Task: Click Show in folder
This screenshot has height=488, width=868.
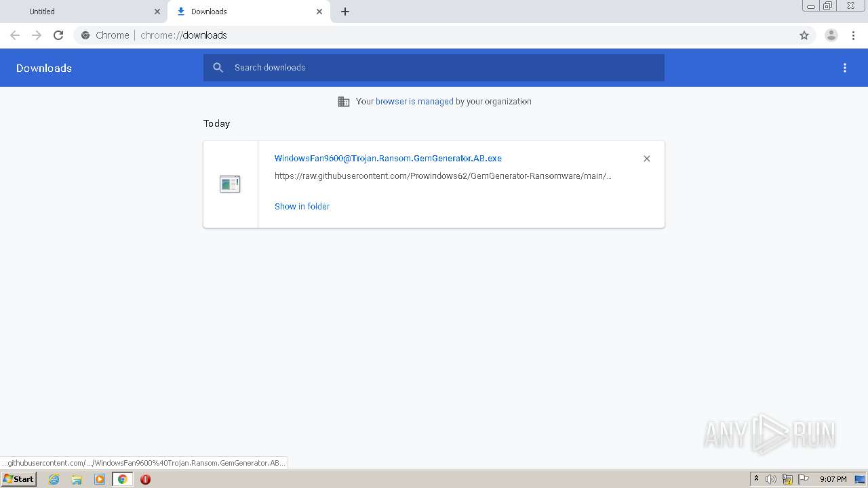Action: pyautogui.click(x=302, y=207)
